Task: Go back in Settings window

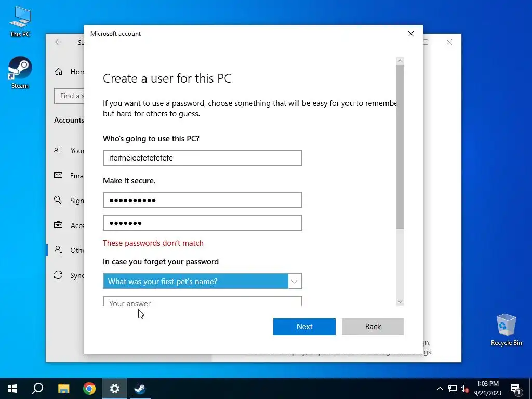Action: coord(58,42)
